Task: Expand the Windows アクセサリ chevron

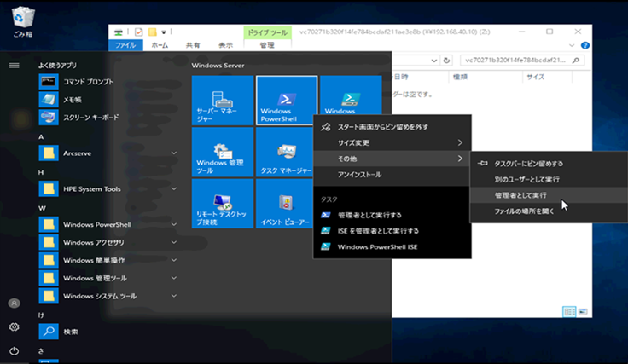Action: (174, 242)
